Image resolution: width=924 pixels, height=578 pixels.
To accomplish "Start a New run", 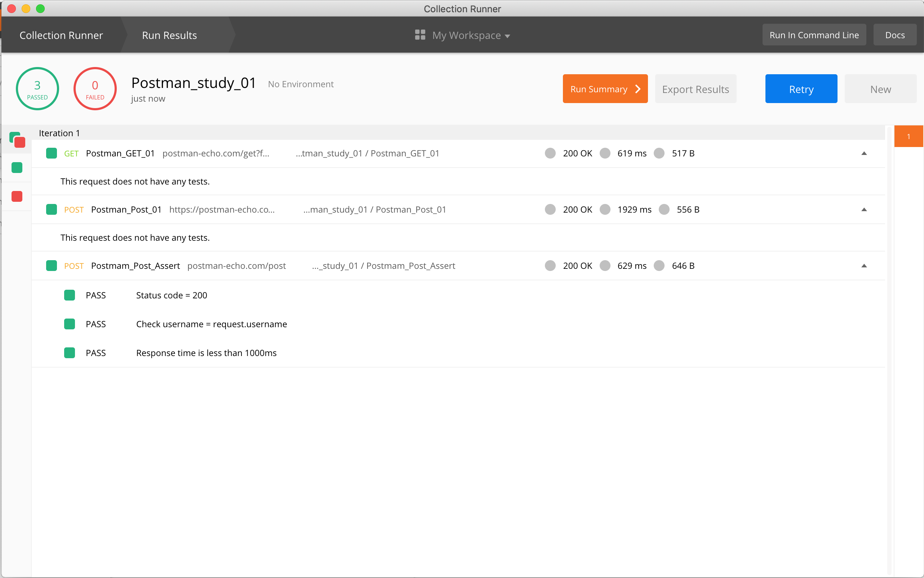I will point(880,89).
